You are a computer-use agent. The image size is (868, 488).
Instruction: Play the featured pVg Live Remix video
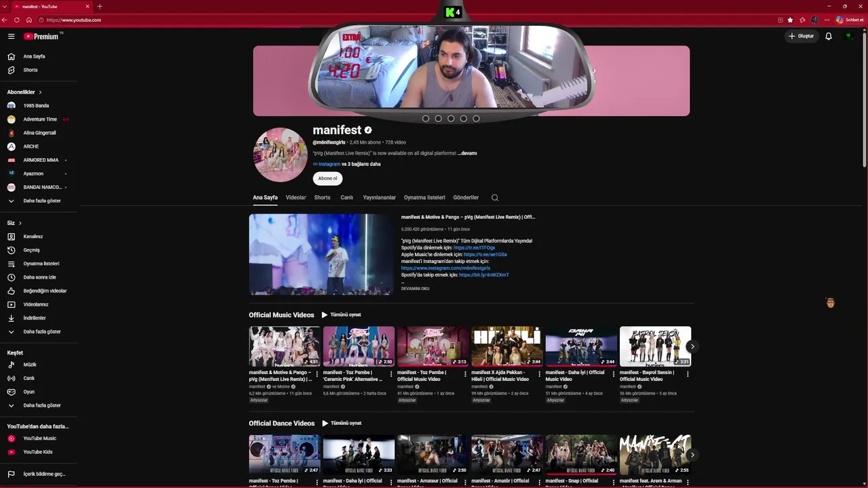[x=321, y=255]
